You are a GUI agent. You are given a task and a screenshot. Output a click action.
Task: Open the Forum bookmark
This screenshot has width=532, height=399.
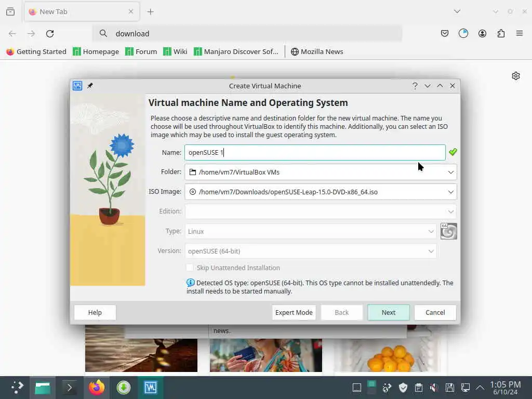click(x=141, y=51)
